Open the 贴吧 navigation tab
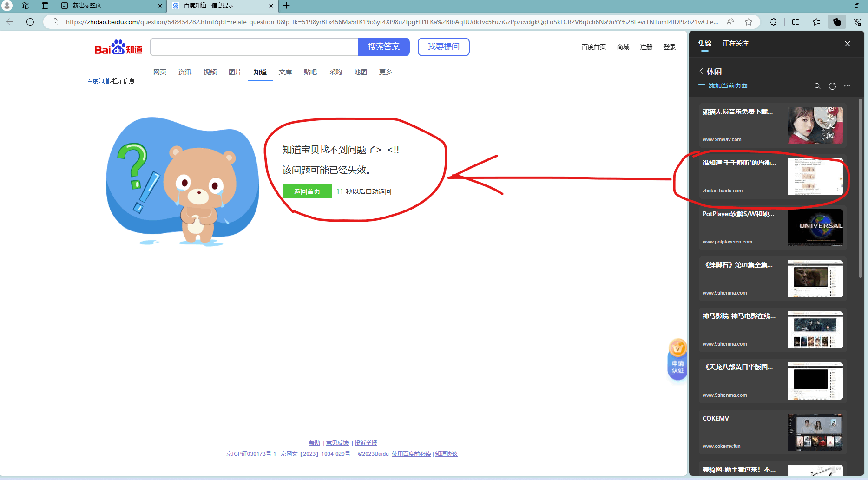This screenshot has height=480, width=868. pyautogui.click(x=310, y=72)
